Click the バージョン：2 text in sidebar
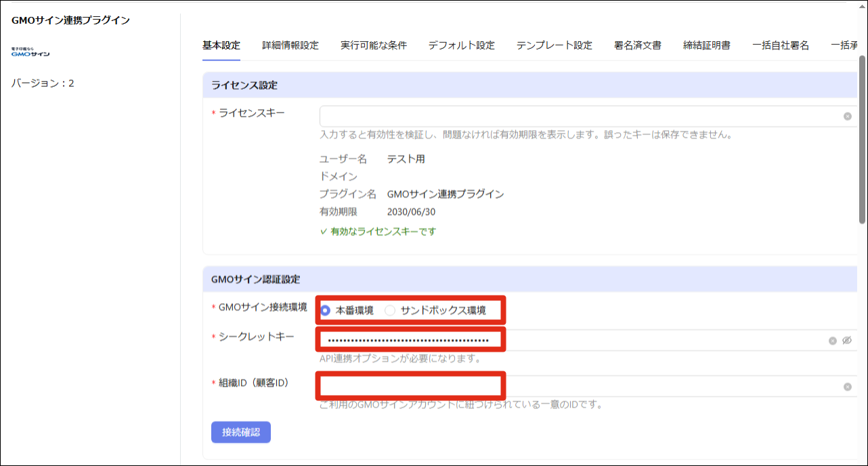This screenshot has width=868, height=466. tap(43, 83)
